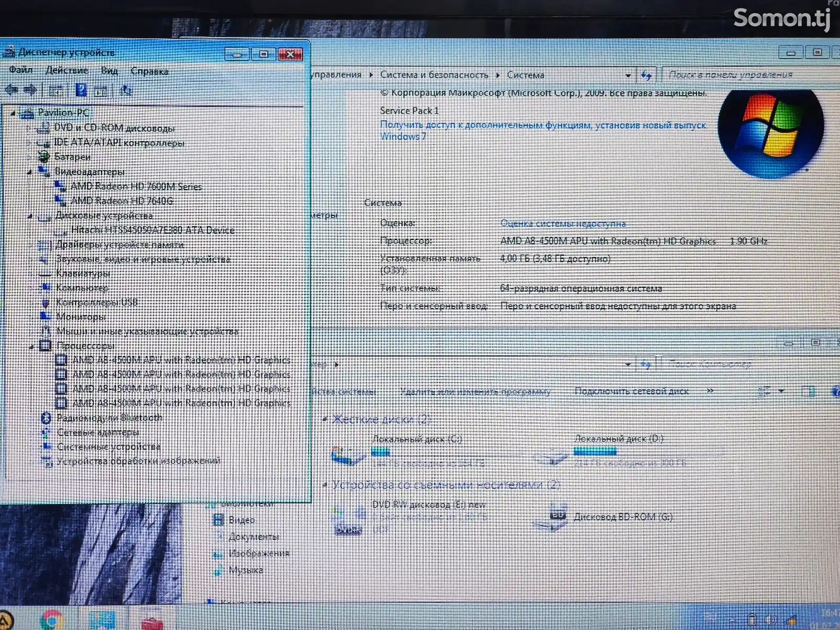Expand DVD и CD-ROM дисководы node
This screenshot has width=840, height=630.
29,128
